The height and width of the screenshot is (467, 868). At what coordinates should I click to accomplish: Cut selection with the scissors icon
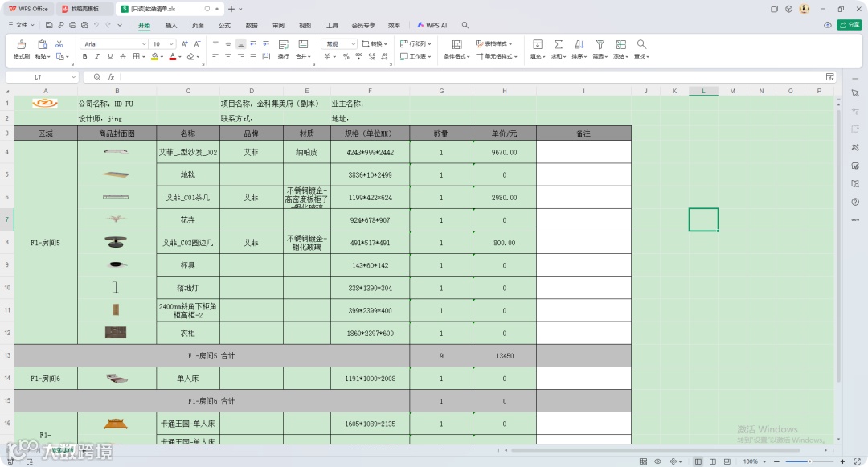59,43
